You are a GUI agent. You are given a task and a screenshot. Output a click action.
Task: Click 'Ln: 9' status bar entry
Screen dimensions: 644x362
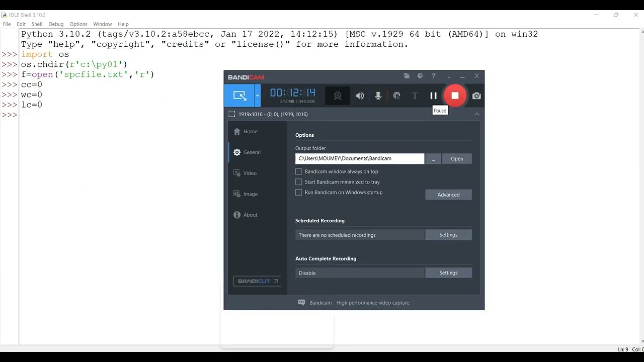pyautogui.click(x=623, y=349)
